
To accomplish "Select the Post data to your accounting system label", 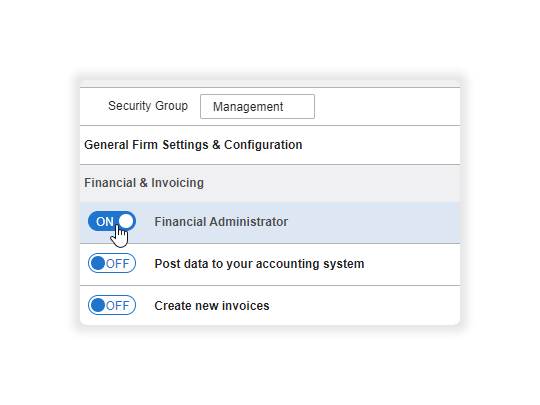I will (x=259, y=264).
